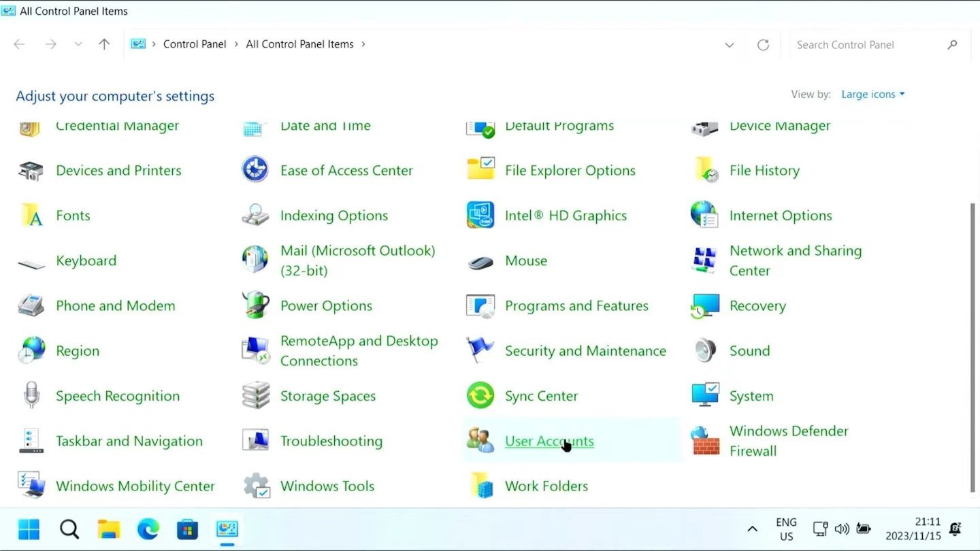Click All Control Panel Items breadcrumb

(x=299, y=44)
